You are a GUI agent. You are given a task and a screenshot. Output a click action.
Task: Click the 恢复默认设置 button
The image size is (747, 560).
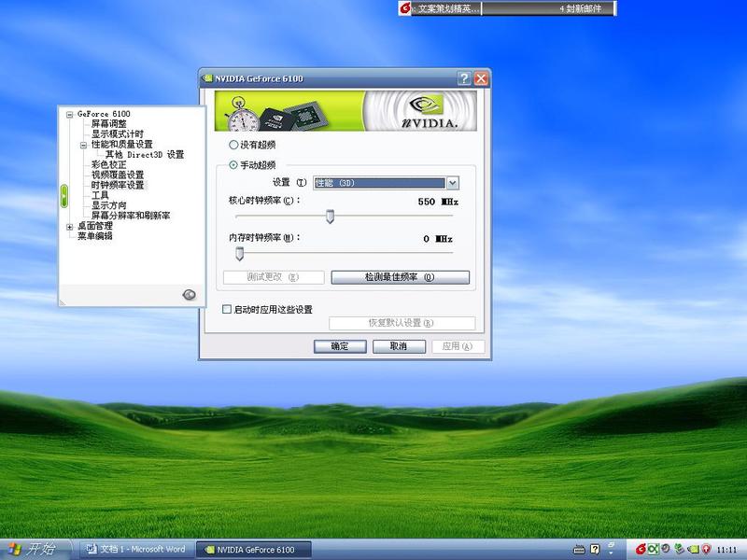pyautogui.click(x=402, y=323)
